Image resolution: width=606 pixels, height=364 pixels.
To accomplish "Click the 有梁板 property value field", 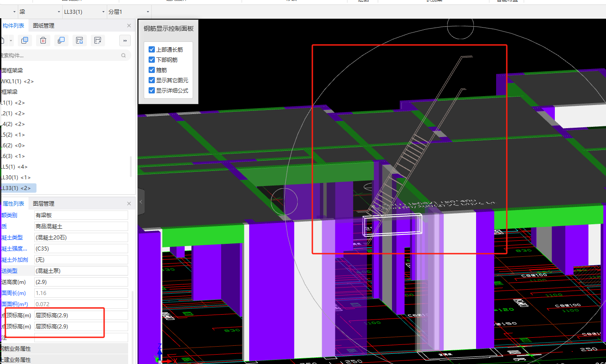I will click(81, 215).
